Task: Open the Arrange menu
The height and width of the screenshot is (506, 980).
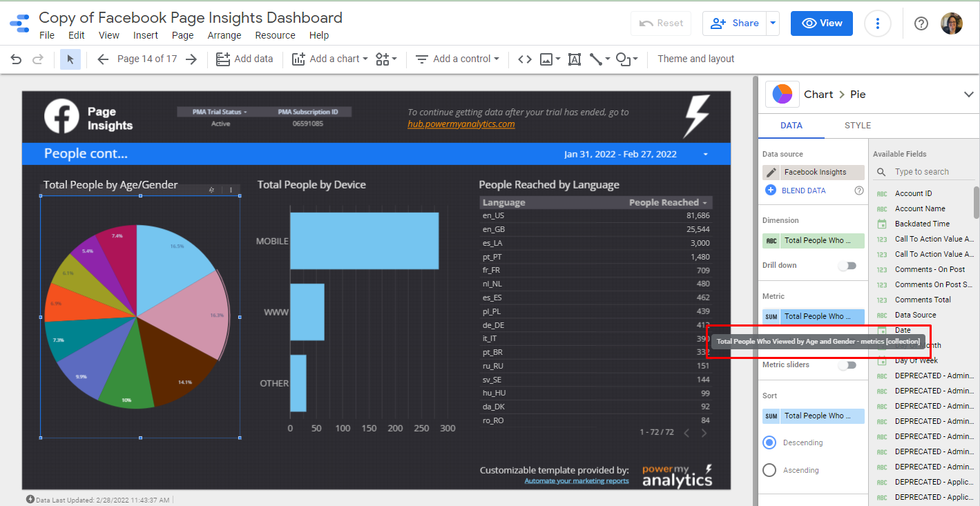Action: pos(224,35)
